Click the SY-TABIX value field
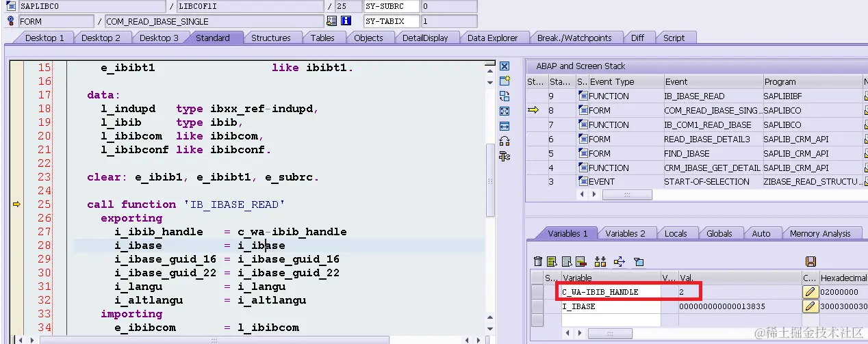Viewport: 868px width, 344px height. [449, 21]
